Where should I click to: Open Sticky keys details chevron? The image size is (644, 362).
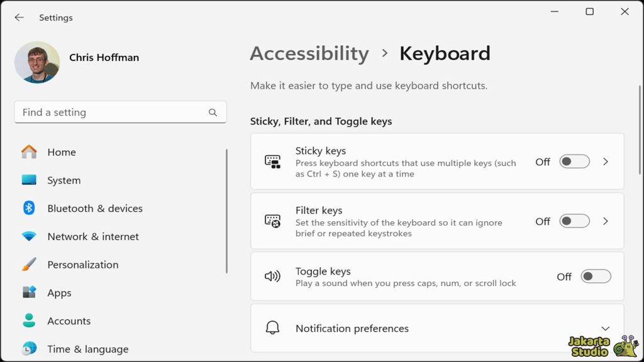point(606,162)
